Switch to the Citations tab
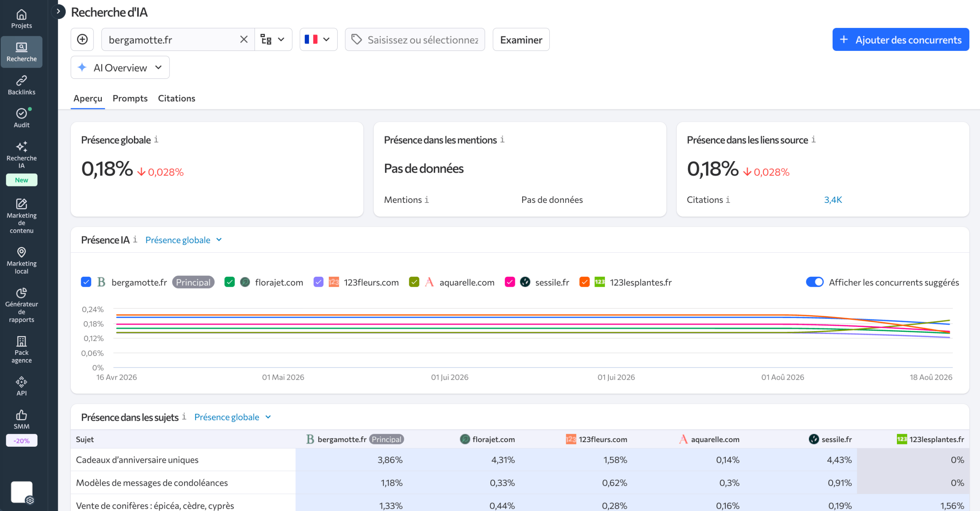This screenshot has width=980, height=511. pos(176,98)
